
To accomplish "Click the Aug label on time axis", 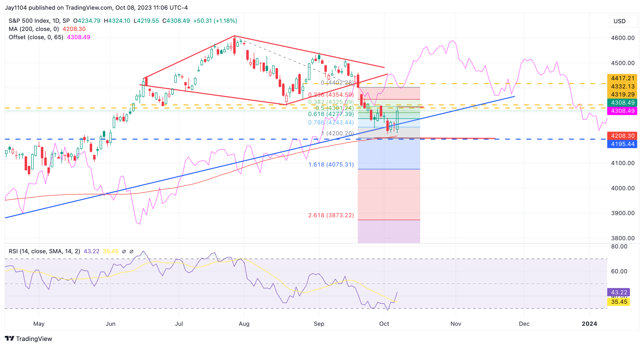I will click(x=244, y=324).
